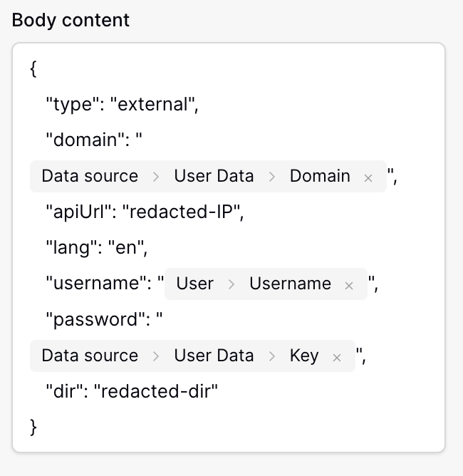
Task: Click the chevron right before Key
Action: coord(271,356)
